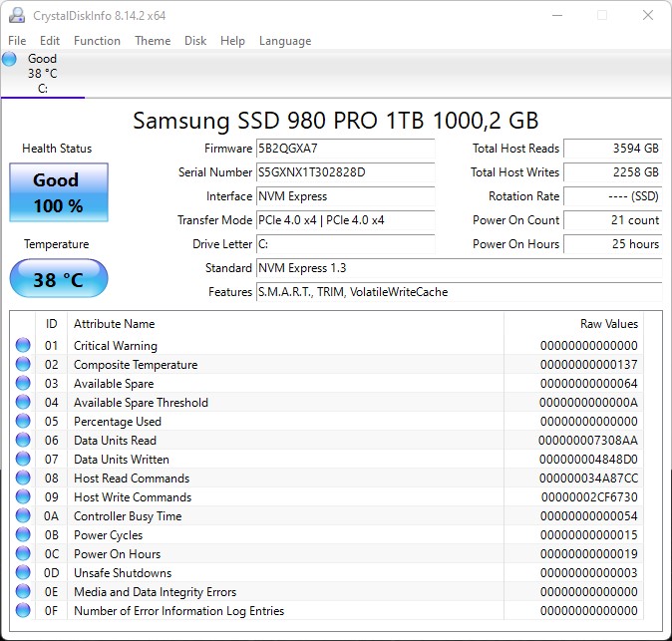Click the Attribute Name column header
Image resolution: width=672 pixels, height=641 pixels.
(x=115, y=324)
